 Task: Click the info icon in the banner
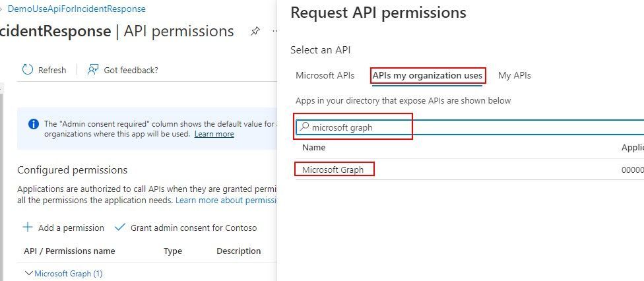point(34,123)
